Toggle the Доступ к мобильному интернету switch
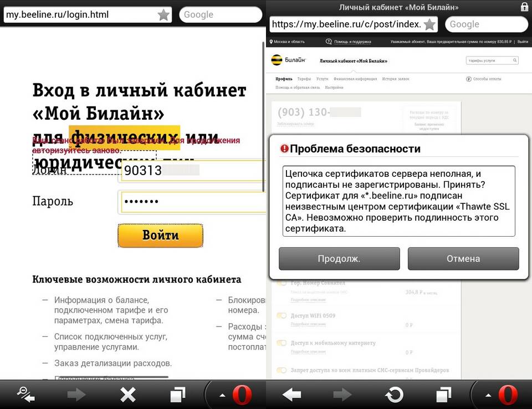Screen dimensions: 532x409 [x=282, y=343]
